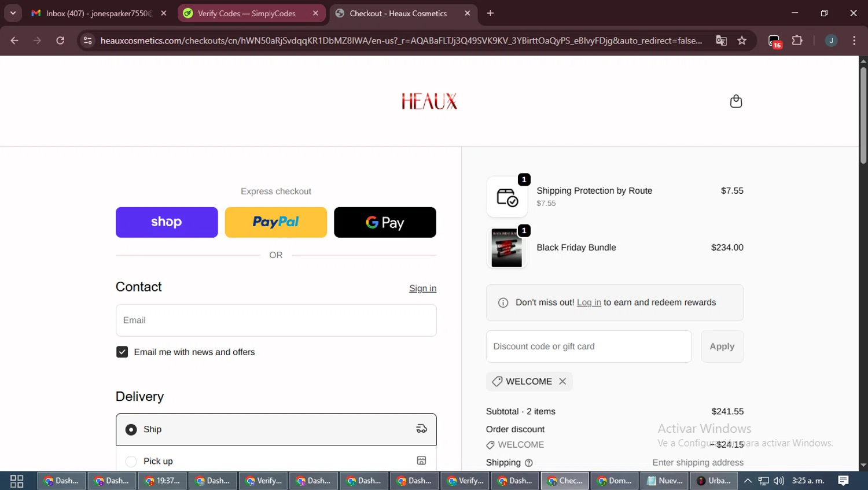Screen dimensions: 868x490
Task: Click the Black Friday Bundle thumbnail
Action: coord(507,248)
